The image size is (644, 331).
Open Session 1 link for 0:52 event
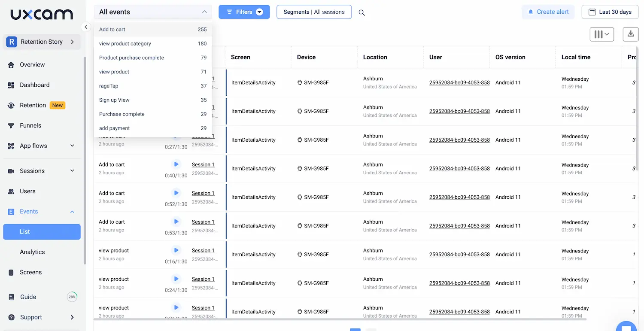click(203, 194)
